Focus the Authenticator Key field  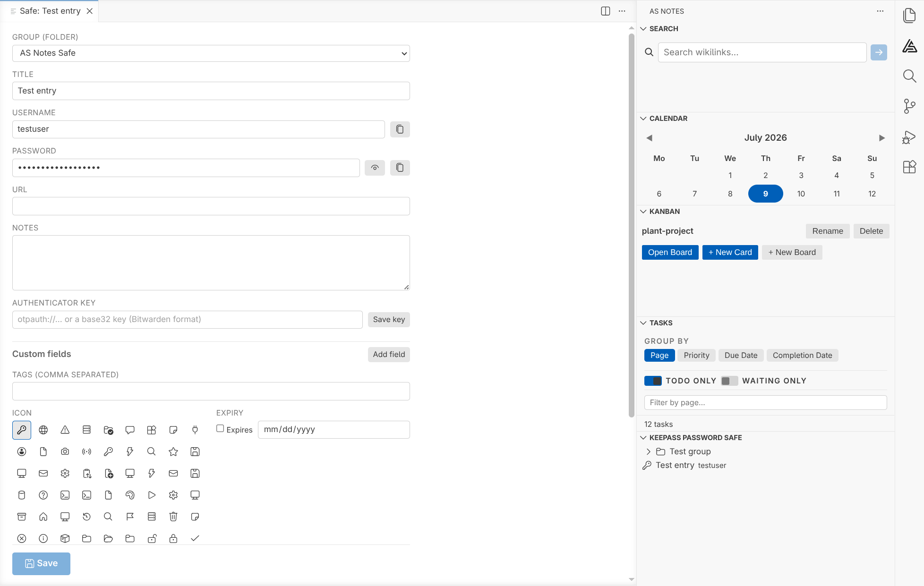click(x=188, y=320)
